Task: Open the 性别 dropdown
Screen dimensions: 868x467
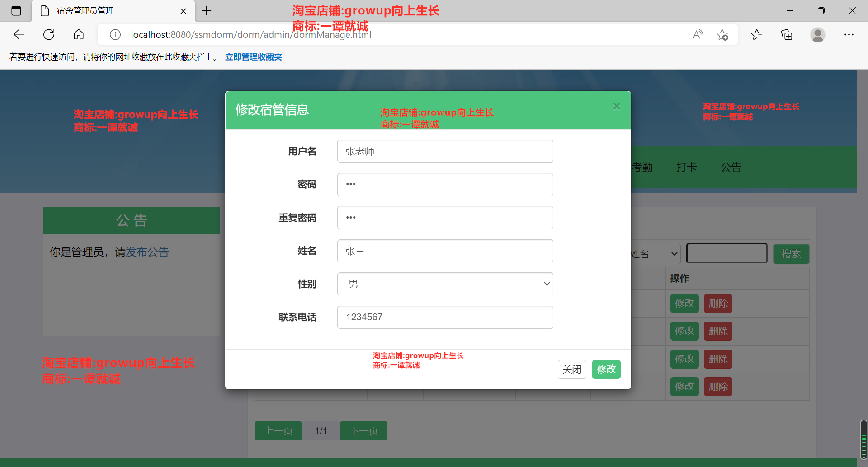Action: (445, 284)
